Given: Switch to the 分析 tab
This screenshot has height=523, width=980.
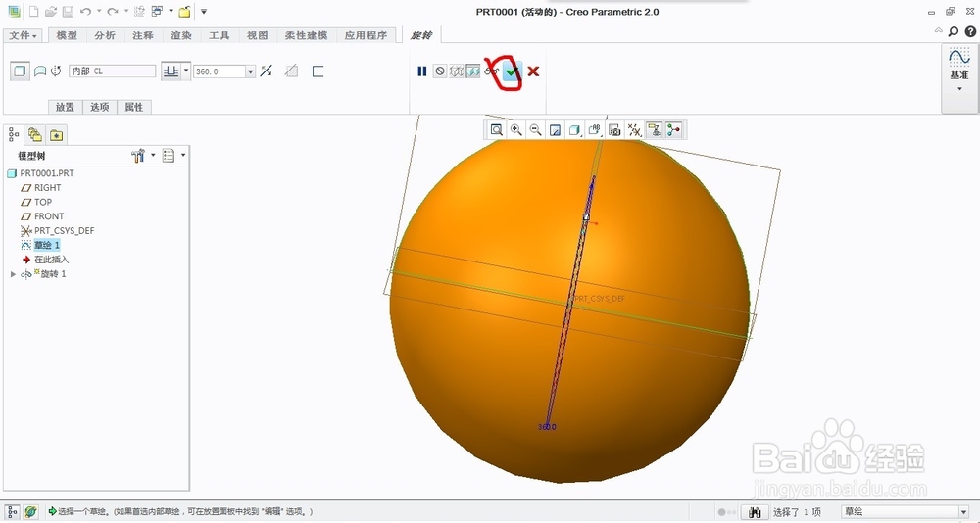Looking at the screenshot, I should pos(105,35).
